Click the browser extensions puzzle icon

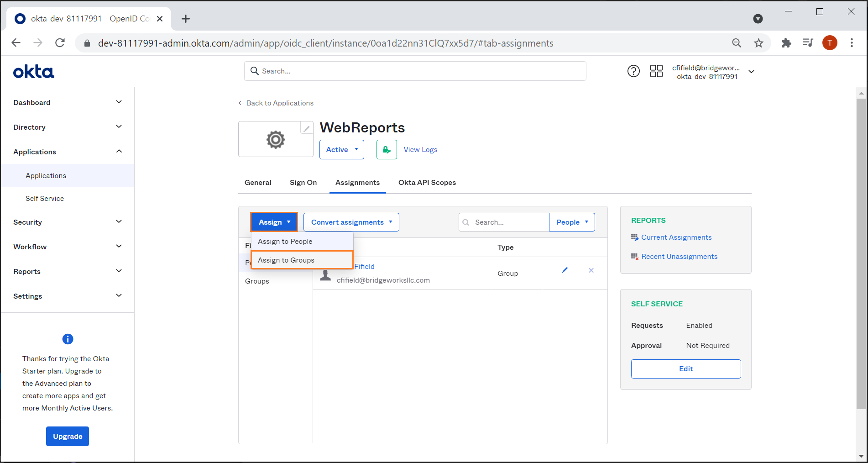(x=786, y=43)
